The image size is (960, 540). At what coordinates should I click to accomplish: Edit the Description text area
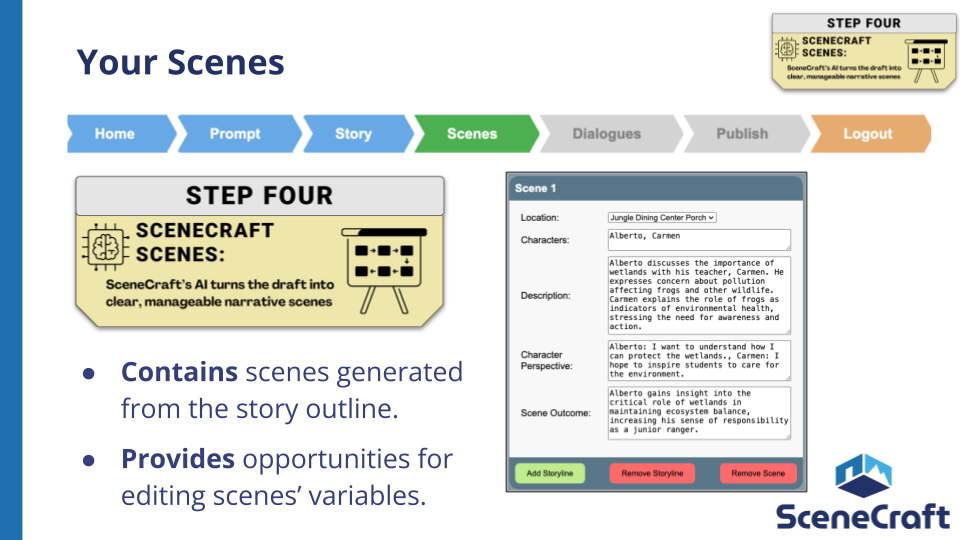(699, 295)
